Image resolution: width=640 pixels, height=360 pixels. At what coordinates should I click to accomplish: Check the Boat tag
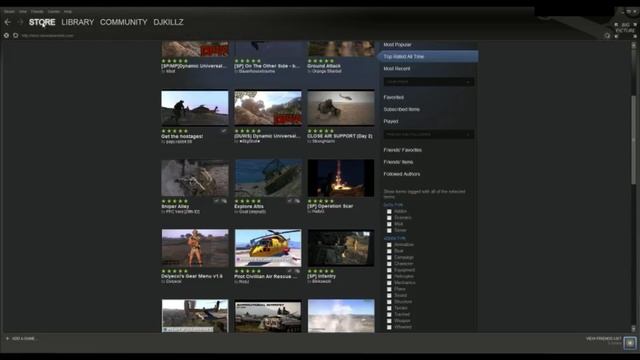coord(389,251)
